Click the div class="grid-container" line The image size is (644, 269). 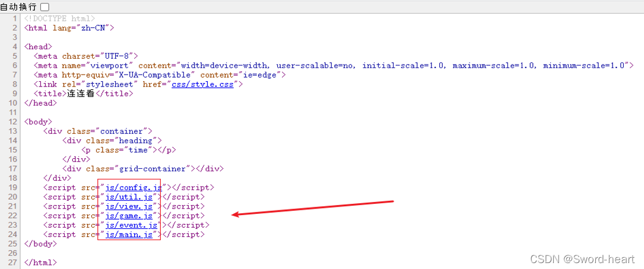coord(143,169)
